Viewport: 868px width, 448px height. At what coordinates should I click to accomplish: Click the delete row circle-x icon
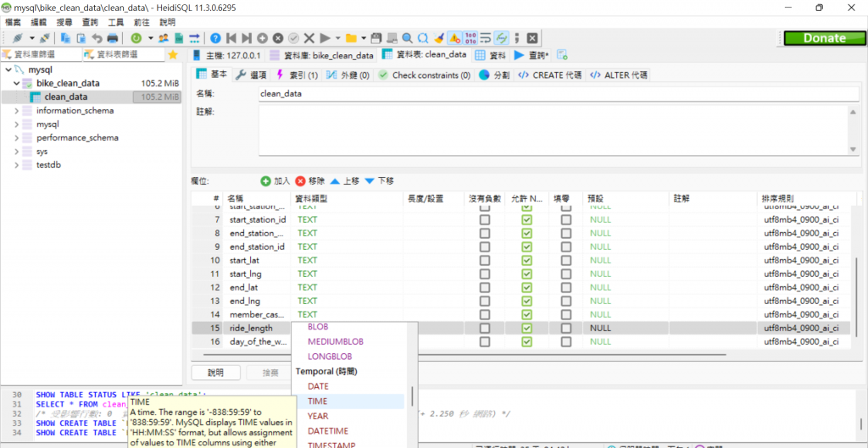tap(278, 38)
